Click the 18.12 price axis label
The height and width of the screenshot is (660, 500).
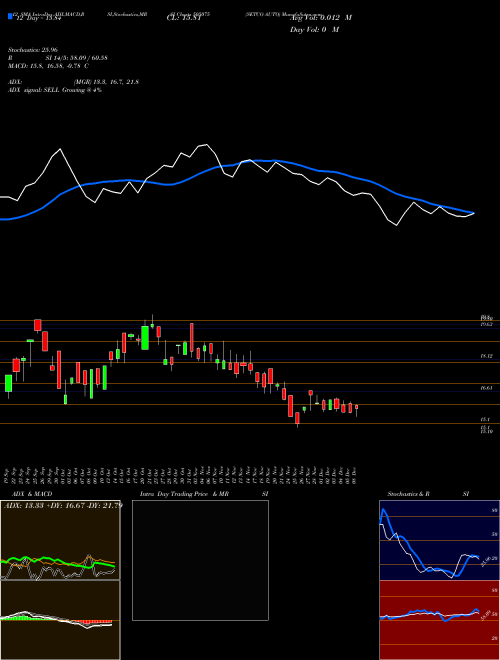point(487,356)
